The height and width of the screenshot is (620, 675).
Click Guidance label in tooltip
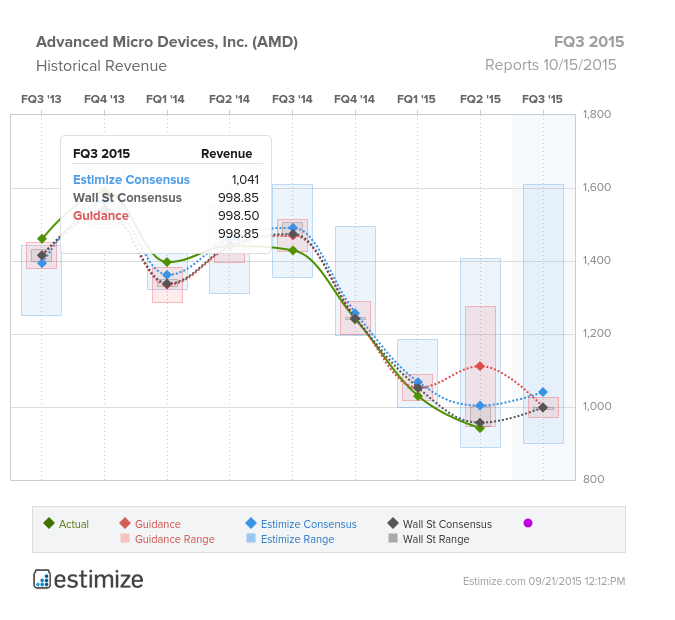101,216
